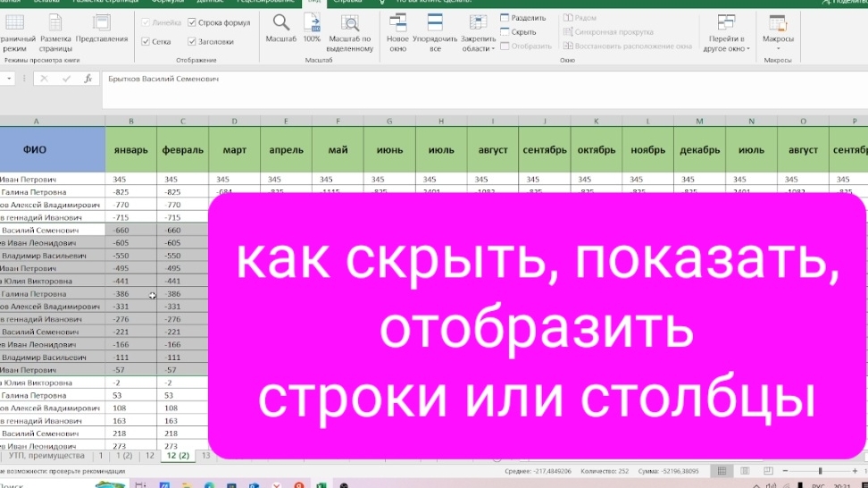The width and height of the screenshot is (868, 488).
Task: Switch to Page Break preview in status bar
Action: click(x=768, y=471)
